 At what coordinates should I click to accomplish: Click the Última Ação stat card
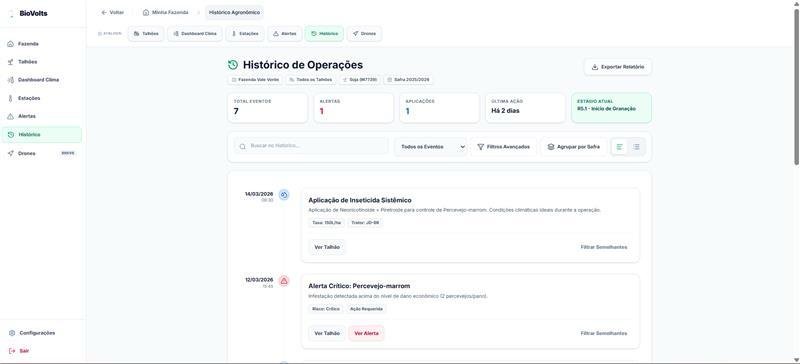click(x=525, y=108)
